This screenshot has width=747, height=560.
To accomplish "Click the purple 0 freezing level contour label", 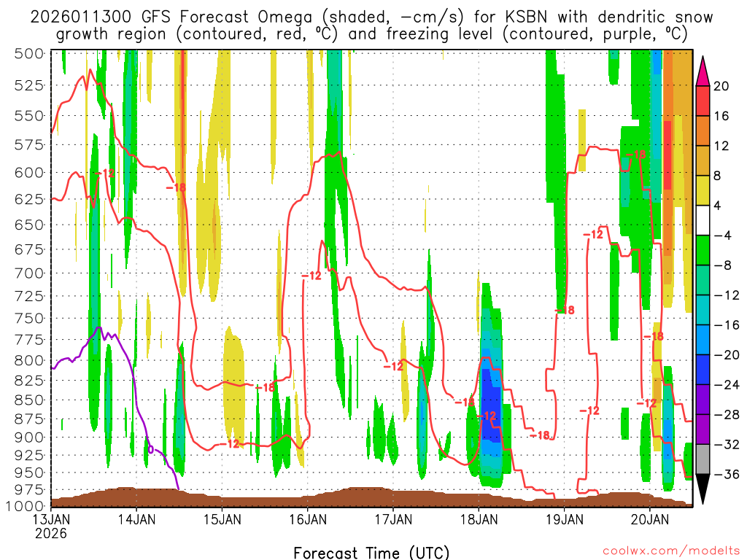I will (x=151, y=449).
